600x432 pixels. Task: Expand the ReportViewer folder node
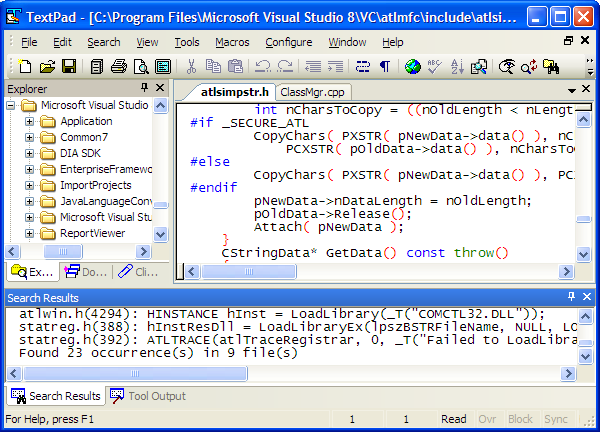(x=29, y=233)
